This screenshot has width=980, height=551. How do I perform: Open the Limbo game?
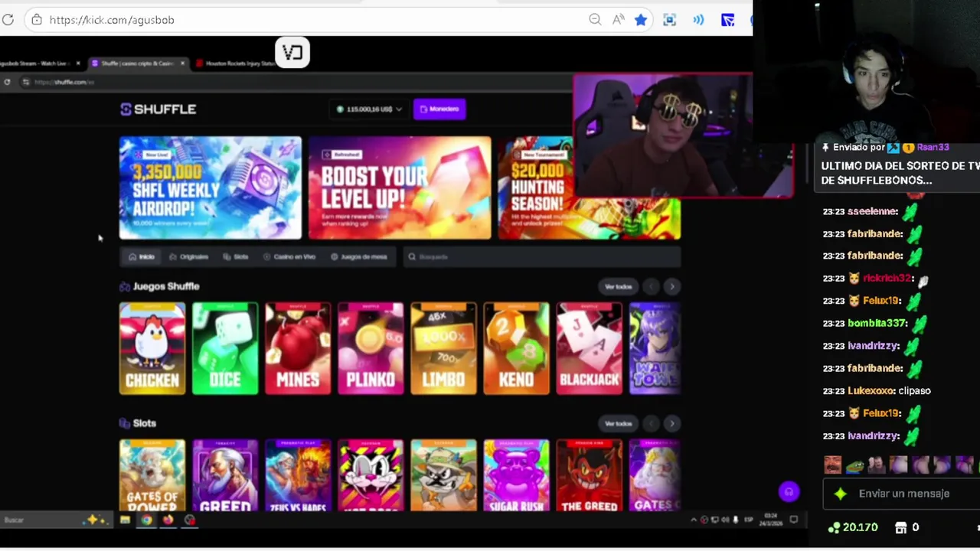click(x=443, y=349)
